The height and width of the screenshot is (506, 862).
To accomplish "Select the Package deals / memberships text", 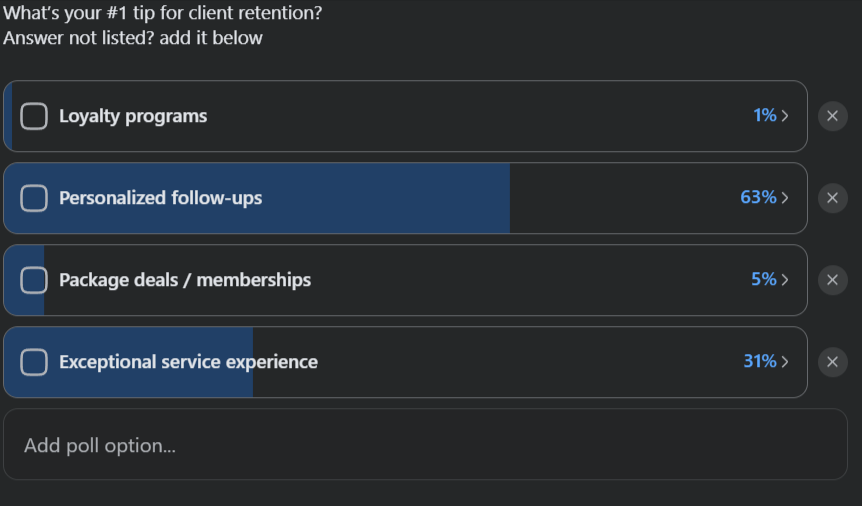I will tap(185, 280).
